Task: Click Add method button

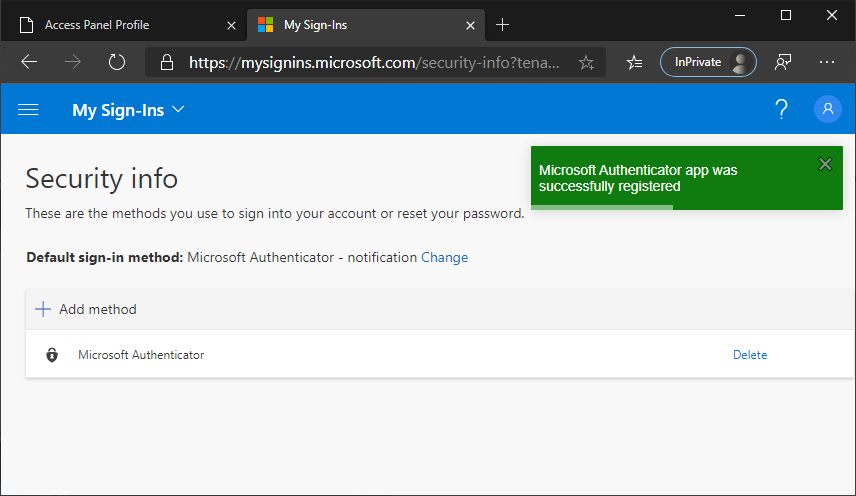Action: pos(86,309)
